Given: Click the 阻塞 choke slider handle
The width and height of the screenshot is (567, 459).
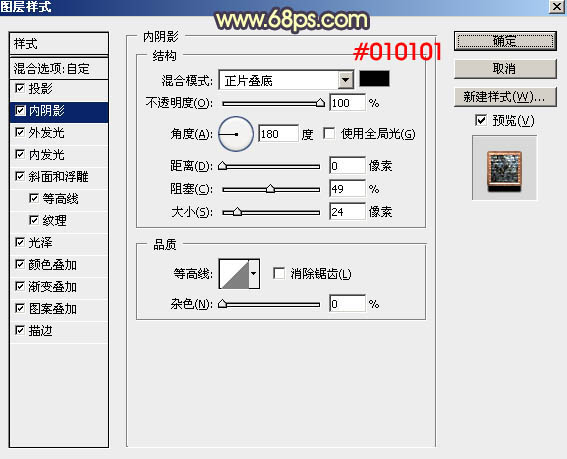Looking at the screenshot, I should (x=270, y=189).
